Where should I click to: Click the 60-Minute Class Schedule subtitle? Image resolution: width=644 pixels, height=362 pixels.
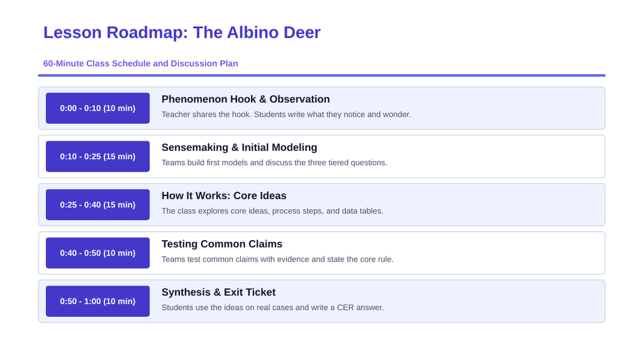pyautogui.click(x=140, y=63)
